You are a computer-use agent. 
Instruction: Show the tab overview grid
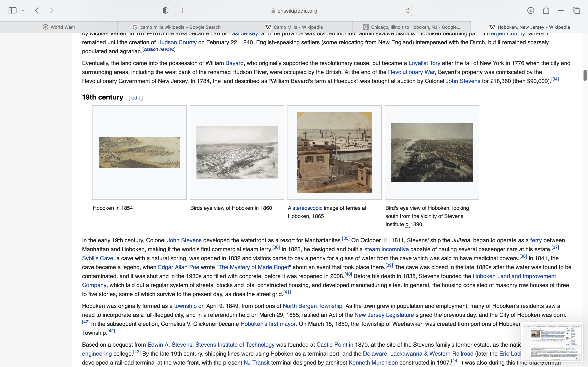576,10
